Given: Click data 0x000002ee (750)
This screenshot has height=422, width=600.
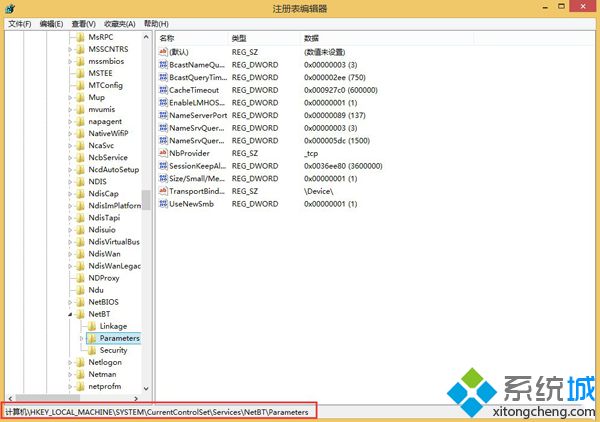Looking at the screenshot, I should tap(335, 77).
